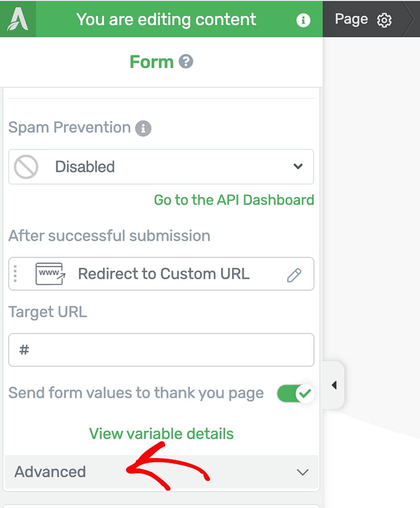The height and width of the screenshot is (508, 420).
Task: Toggle Send form values to thank you page
Action: 296,393
